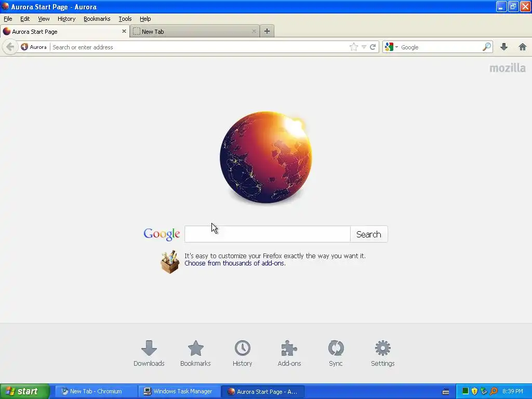Switch to New Tab - Chromium taskbar item
The image size is (532, 399).
pos(96,391)
